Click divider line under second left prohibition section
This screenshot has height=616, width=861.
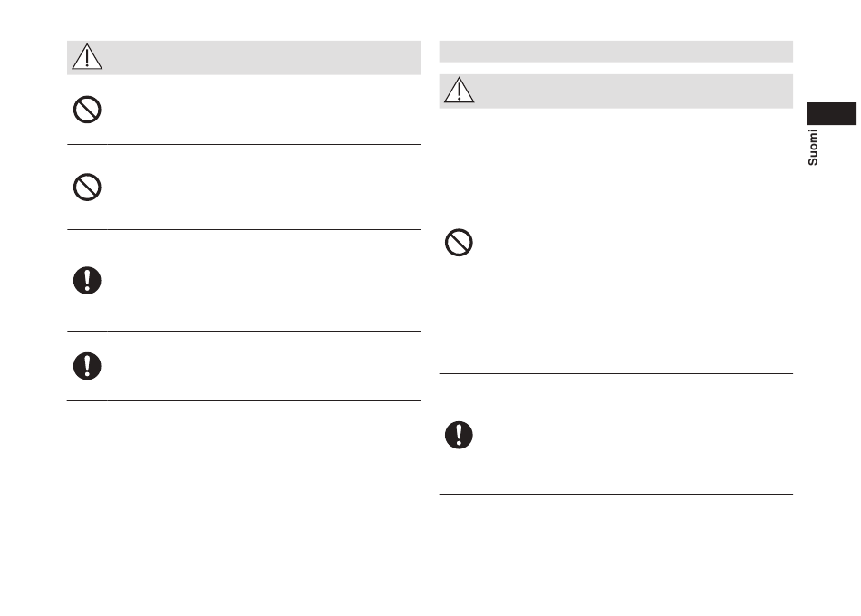tap(244, 229)
